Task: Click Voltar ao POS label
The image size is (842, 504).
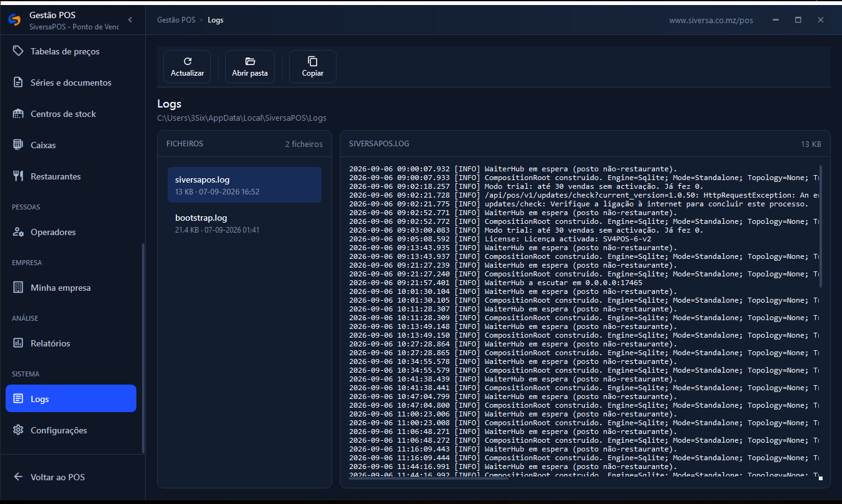Action: point(58,477)
